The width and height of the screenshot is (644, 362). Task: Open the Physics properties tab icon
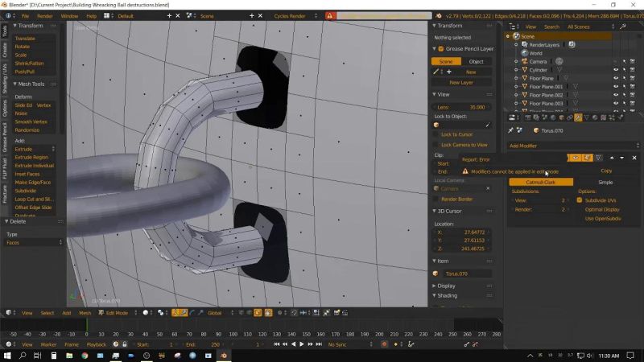pyautogui.click(x=620, y=117)
